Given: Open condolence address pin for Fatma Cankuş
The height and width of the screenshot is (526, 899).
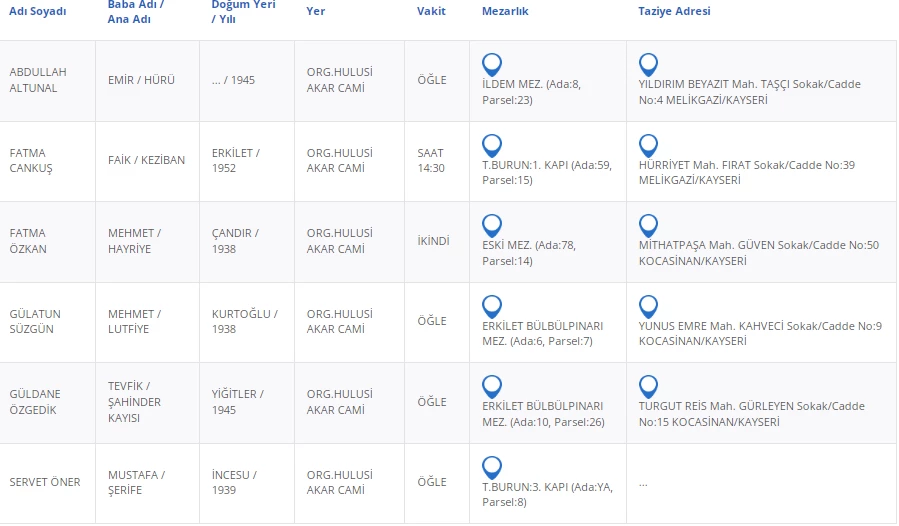Looking at the screenshot, I should pos(648,144).
